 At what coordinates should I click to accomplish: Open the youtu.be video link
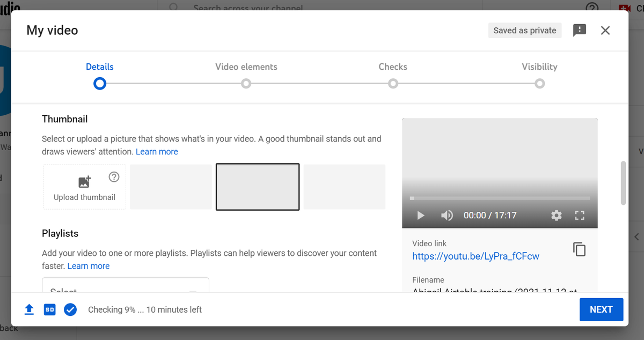pos(475,256)
